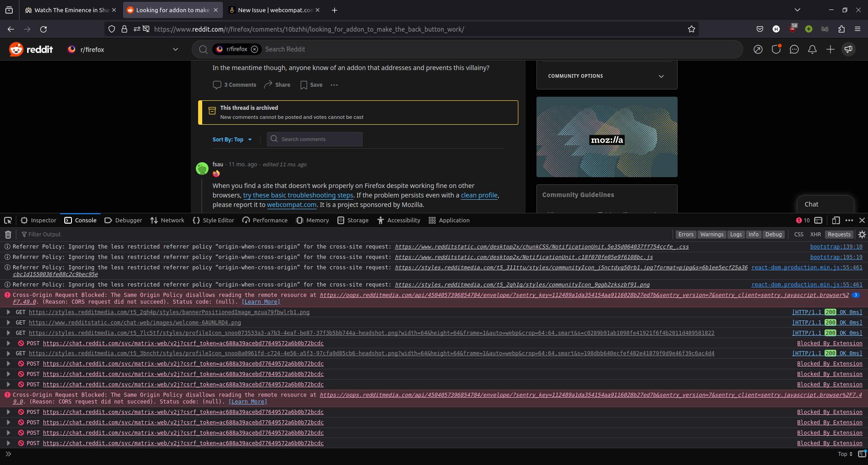Open the list all tabs chevron
The width and height of the screenshot is (868, 465).
click(797, 10)
